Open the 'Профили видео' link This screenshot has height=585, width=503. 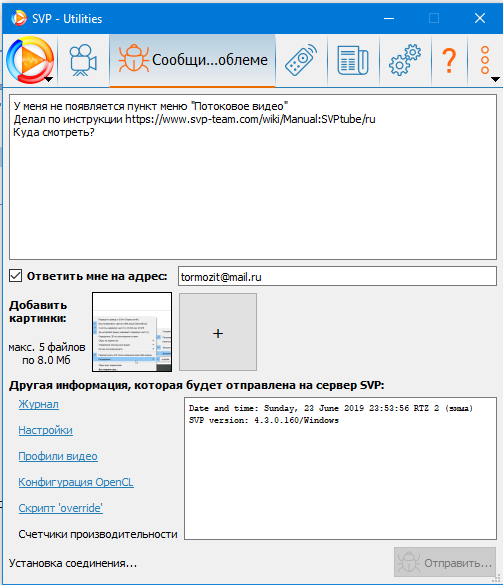click(58, 456)
